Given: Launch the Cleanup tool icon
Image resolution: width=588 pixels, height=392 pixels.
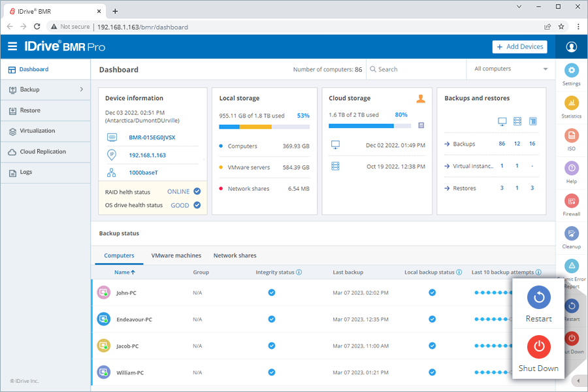Looking at the screenshot, I should tap(572, 234).
